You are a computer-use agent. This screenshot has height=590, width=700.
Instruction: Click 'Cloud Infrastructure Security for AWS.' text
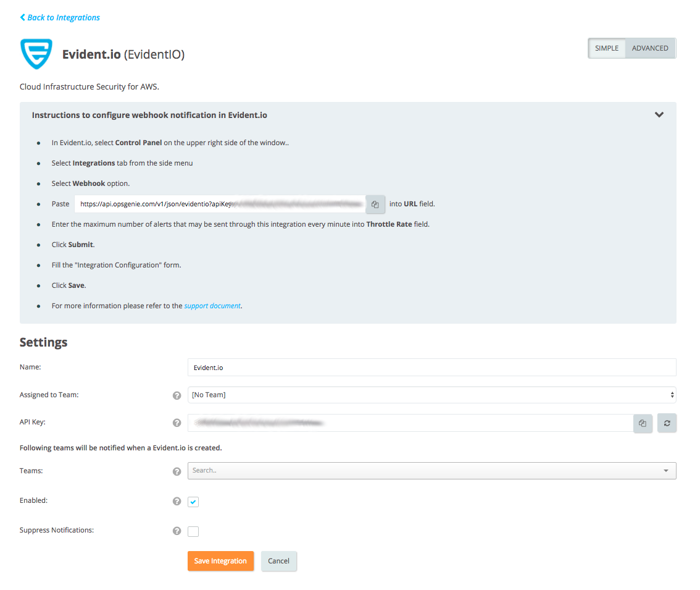pyautogui.click(x=90, y=86)
